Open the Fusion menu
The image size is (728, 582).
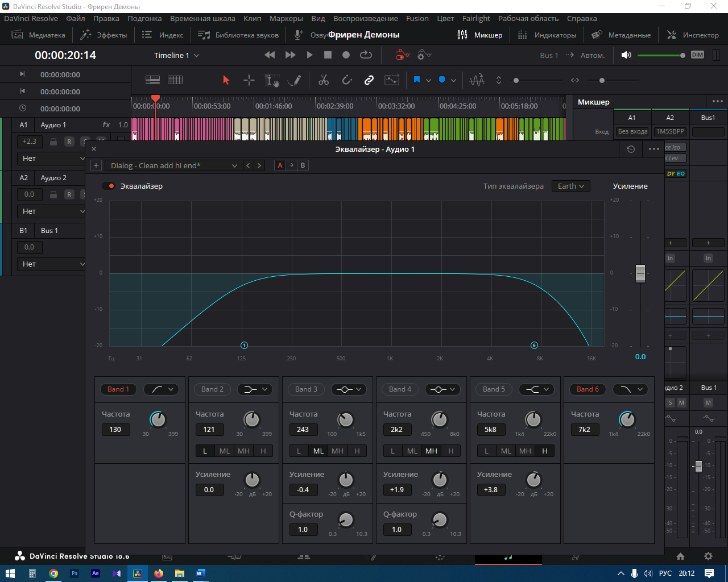click(417, 18)
